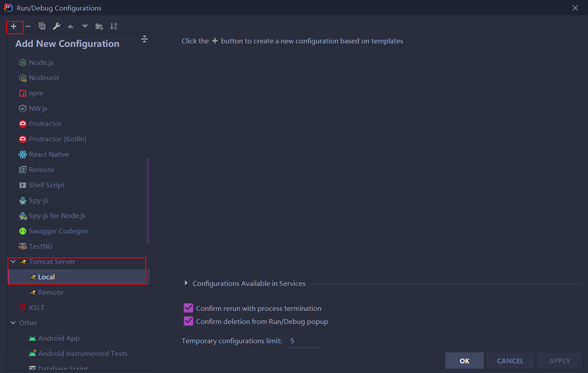The image size is (588, 373).
Task: Open the Edit Templates wrench icon
Action: pos(56,26)
